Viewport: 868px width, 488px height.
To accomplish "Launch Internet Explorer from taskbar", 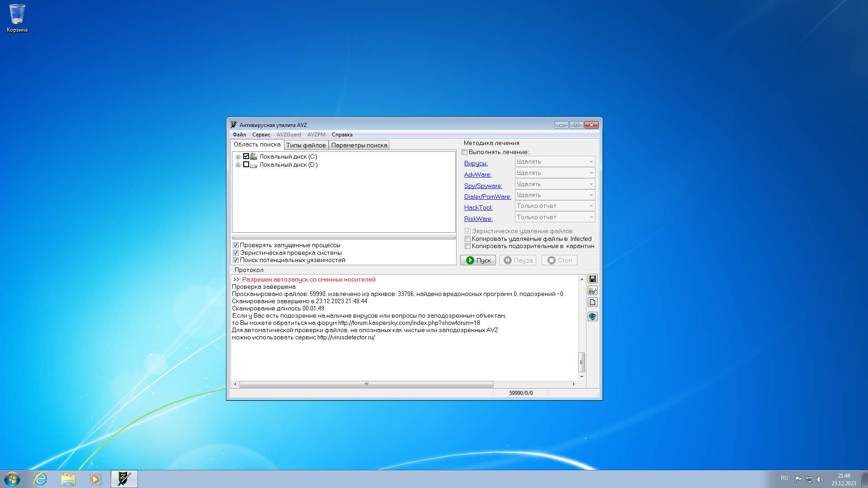I will click(41, 479).
